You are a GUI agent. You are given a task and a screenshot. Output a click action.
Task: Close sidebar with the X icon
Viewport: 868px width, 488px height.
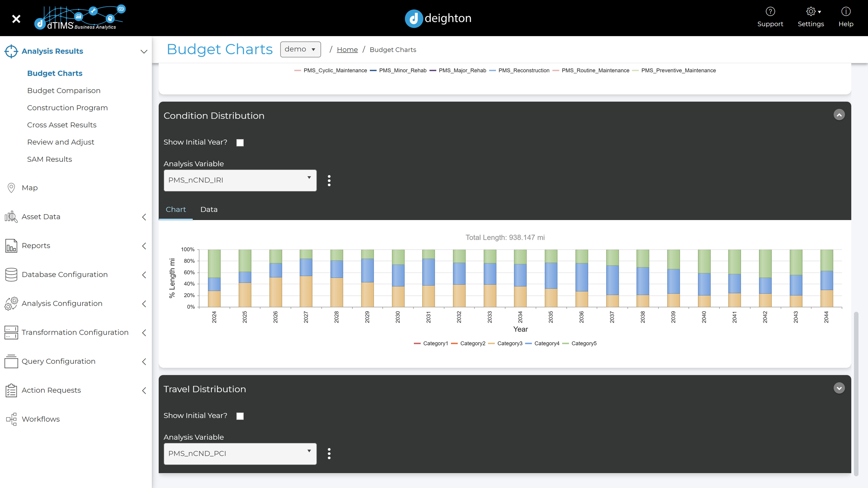click(16, 19)
